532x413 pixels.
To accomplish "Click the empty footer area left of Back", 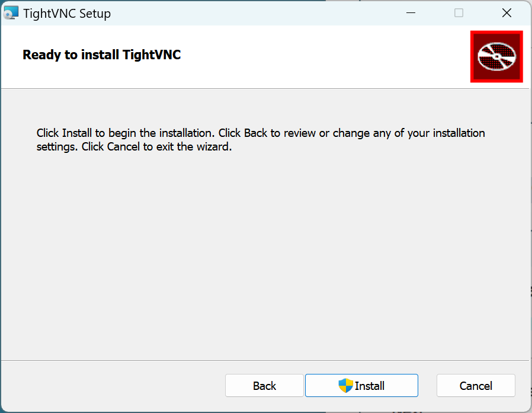I will coord(113,386).
